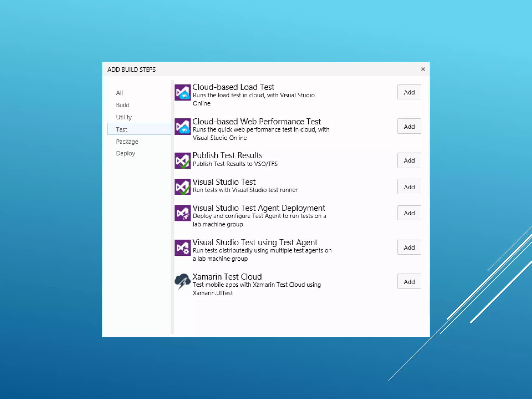Add the Cloud-based Web Performance Test step
Image resolution: width=532 pixels, height=399 pixels.
pyautogui.click(x=409, y=127)
